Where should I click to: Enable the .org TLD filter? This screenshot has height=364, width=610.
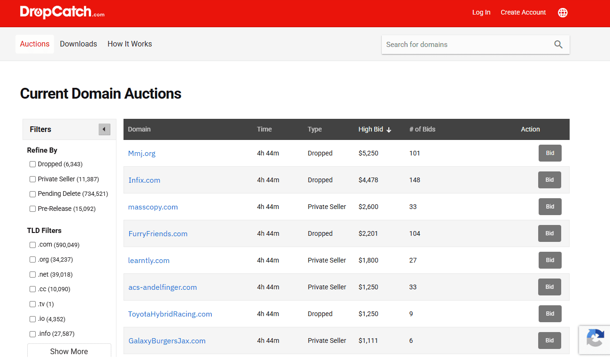(x=32, y=259)
